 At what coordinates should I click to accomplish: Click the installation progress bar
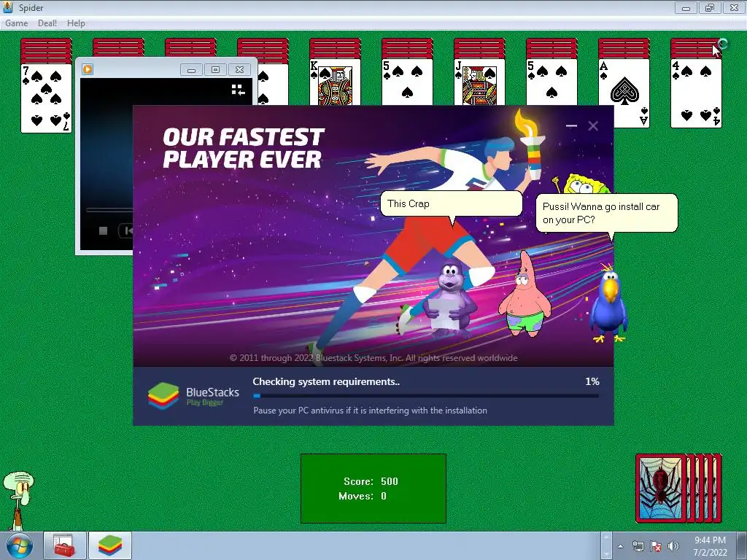426,395
